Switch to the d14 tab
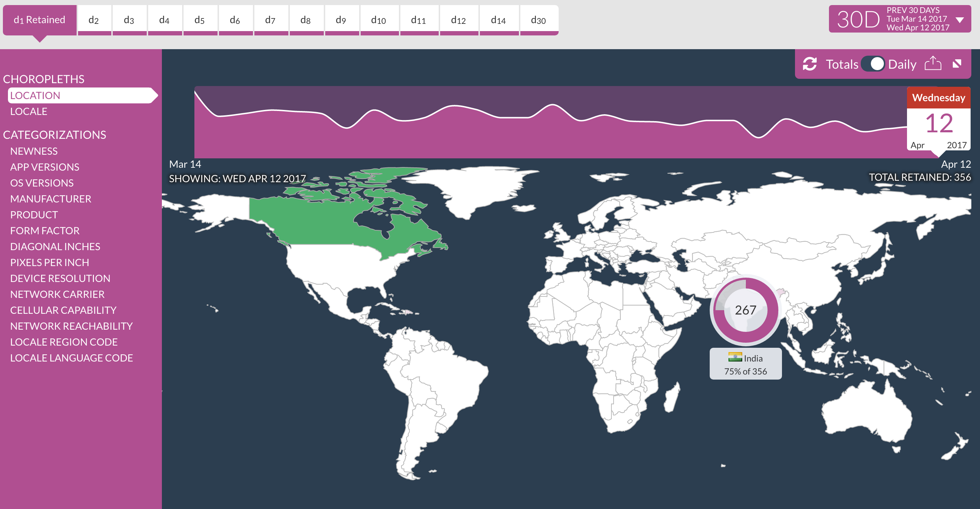The width and height of the screenshot is (980, 509). [499, 20]
